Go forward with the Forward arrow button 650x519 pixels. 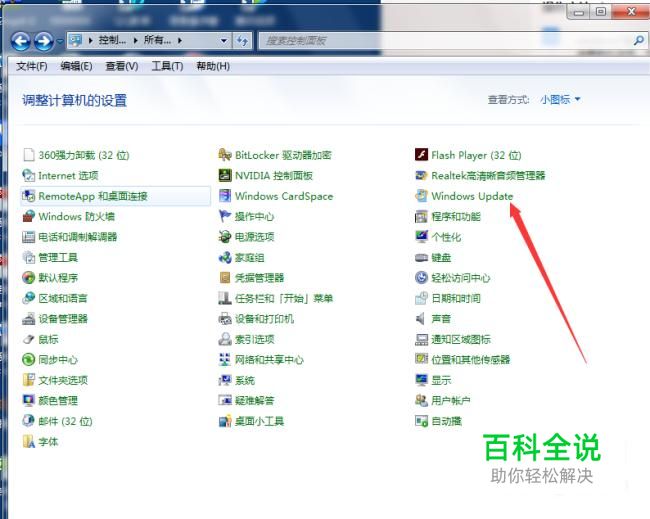click(44, 41)
